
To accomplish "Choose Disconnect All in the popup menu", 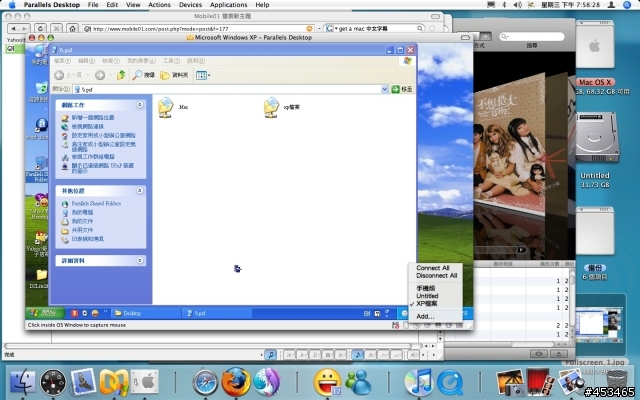I will [435, 276].
